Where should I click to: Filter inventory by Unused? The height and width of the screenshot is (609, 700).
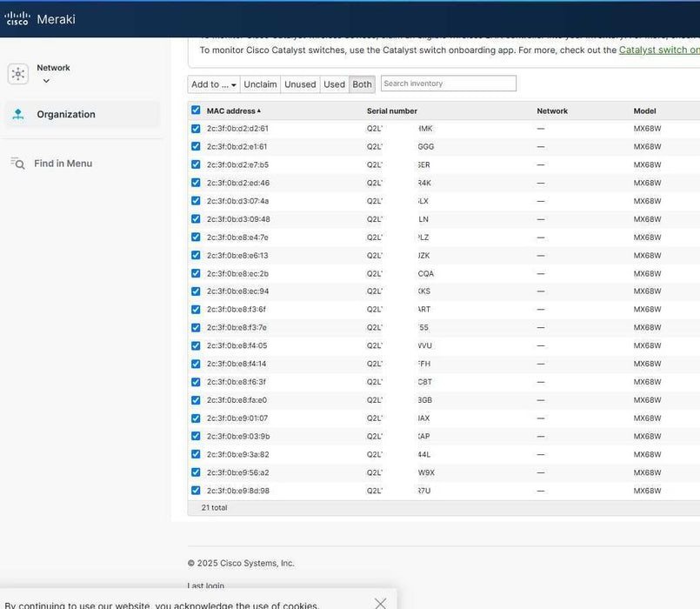[x=300, y=84]
